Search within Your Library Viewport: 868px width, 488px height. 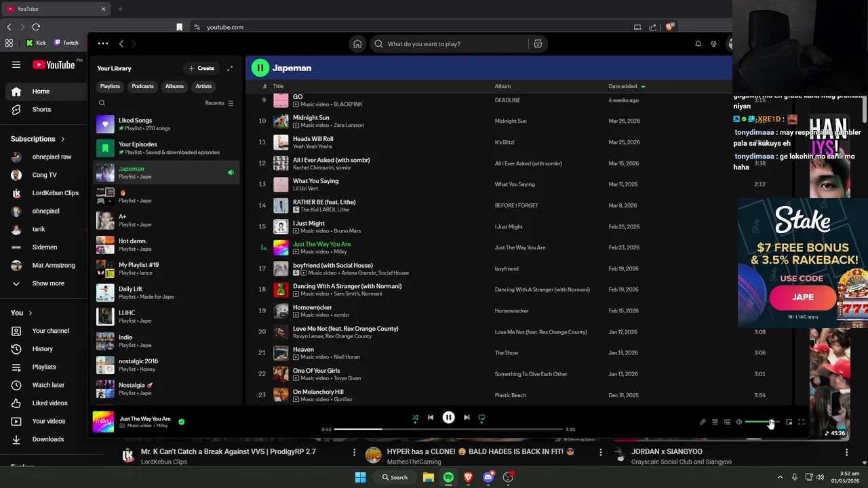[x=102, y=103]
